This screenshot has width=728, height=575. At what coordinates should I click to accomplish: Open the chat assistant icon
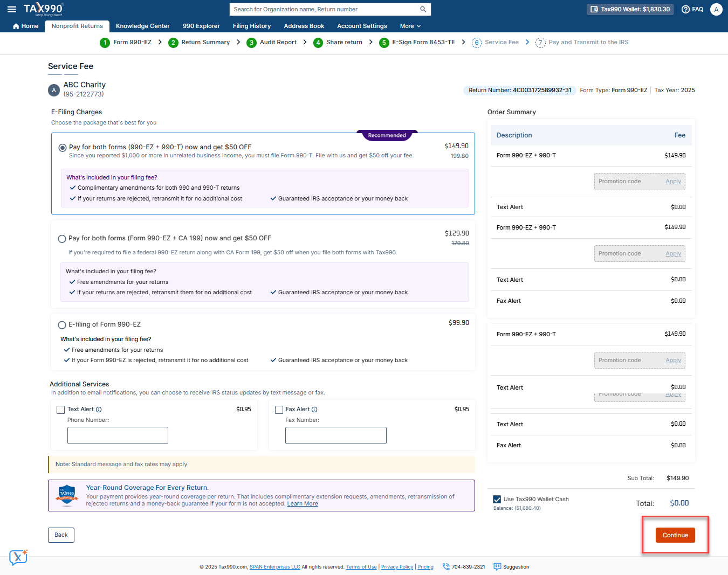pyautogui.click(x=18, y=557)
